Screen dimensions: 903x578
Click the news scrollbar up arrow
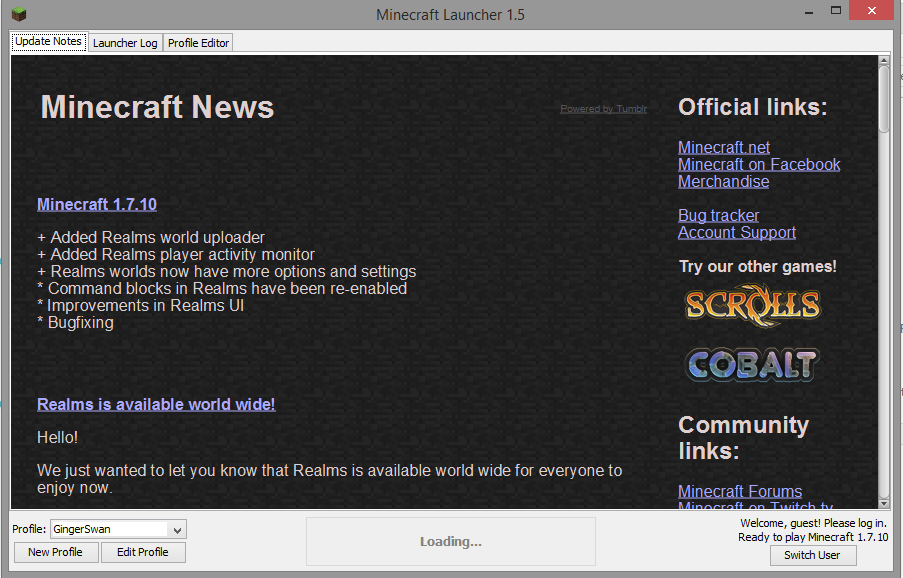tap(884, 60)
